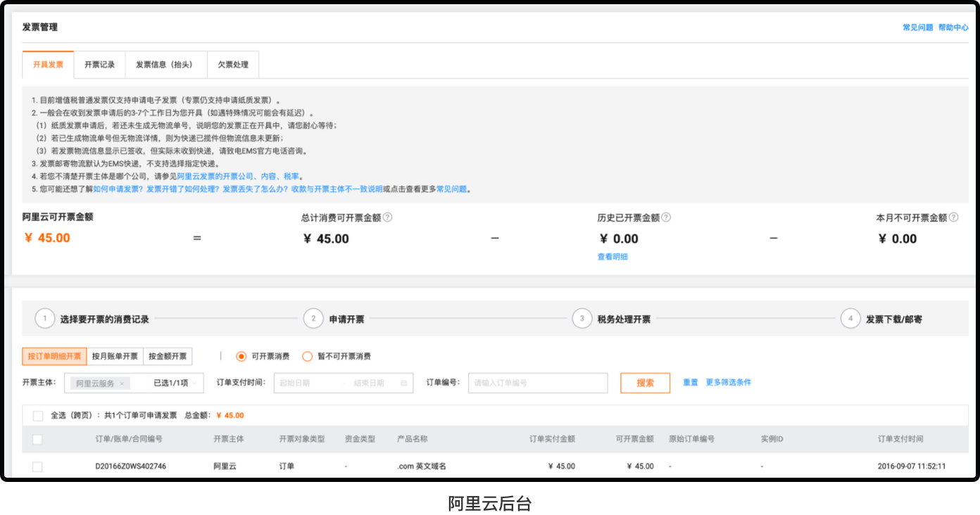Switch to the 开票记录 tab

click(x=99, y=65)
